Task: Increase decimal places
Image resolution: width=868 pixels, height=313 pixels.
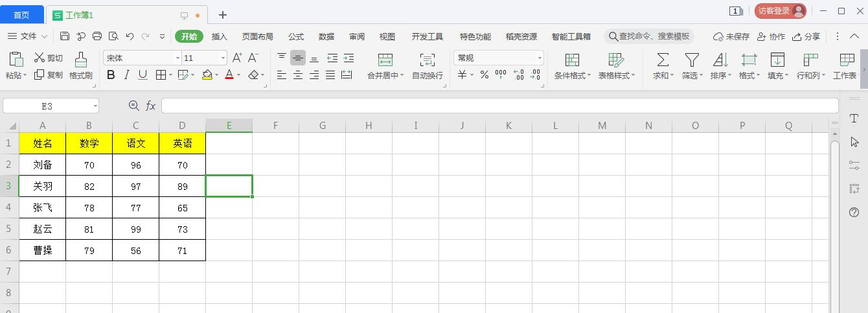Action: pyautogui.click(x=518, y=75)
